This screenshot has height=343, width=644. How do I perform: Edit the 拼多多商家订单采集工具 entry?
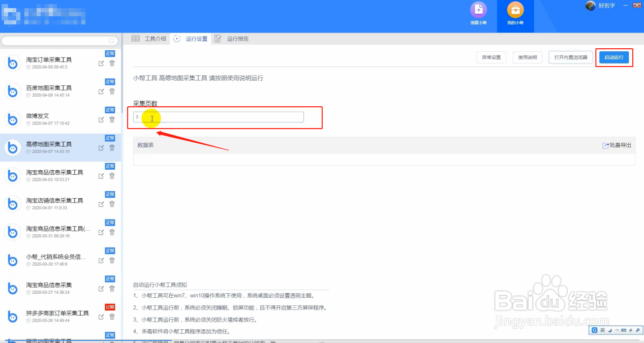(x=101, y=317)
